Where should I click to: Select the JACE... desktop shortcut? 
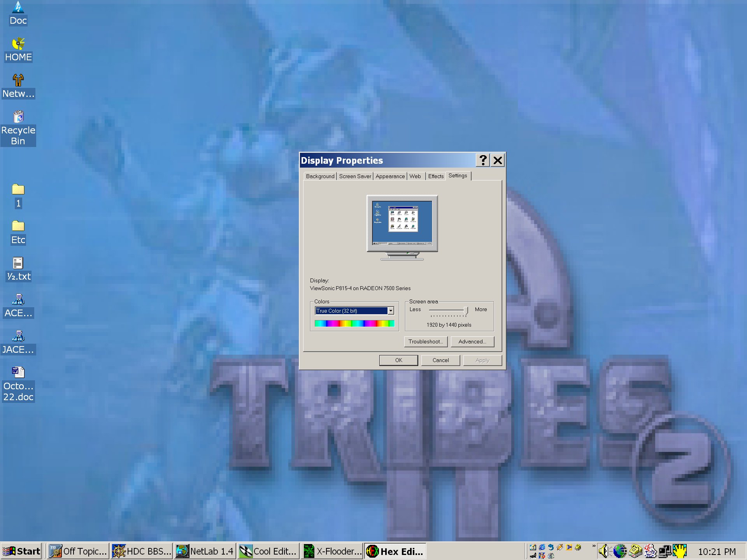pyautogui.click(x=18, y=342)
